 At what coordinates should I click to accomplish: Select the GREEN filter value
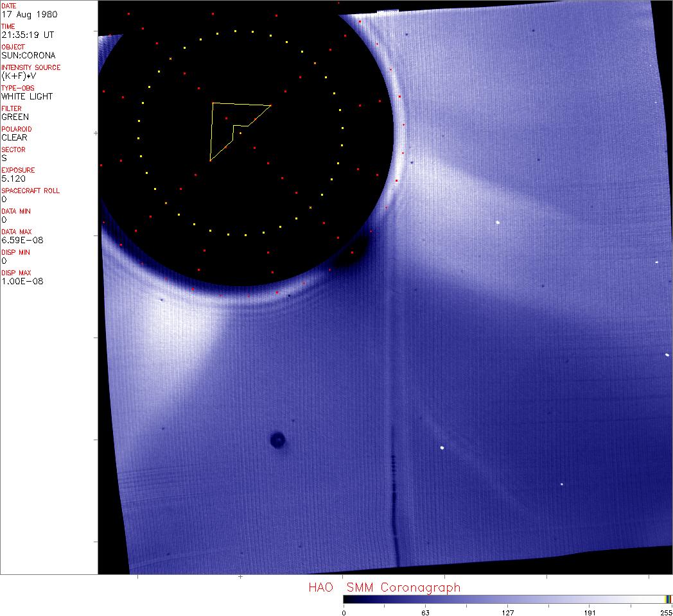[15, 117]
